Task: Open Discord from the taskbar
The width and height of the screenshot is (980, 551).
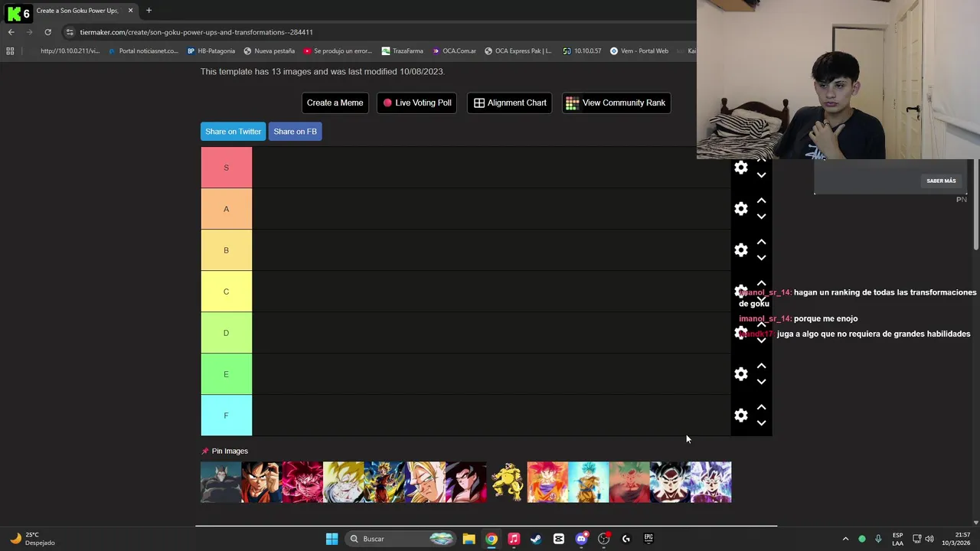Action: click(x=581, y=539)
